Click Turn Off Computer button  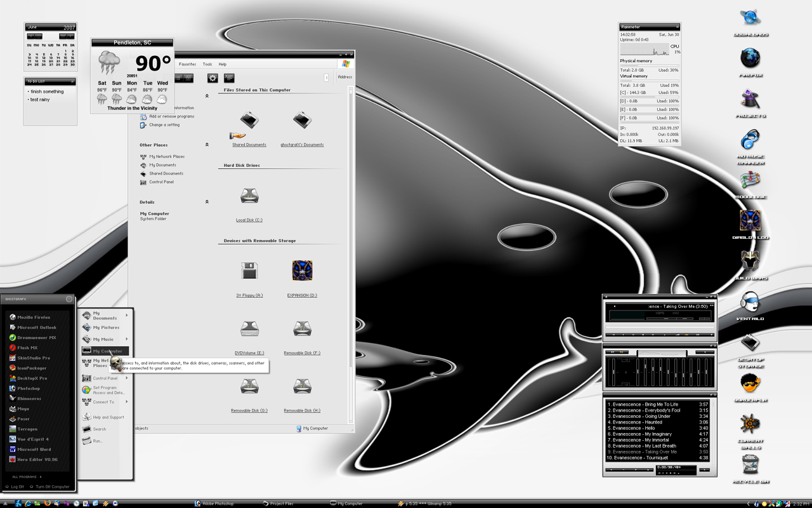pos(49,487)
